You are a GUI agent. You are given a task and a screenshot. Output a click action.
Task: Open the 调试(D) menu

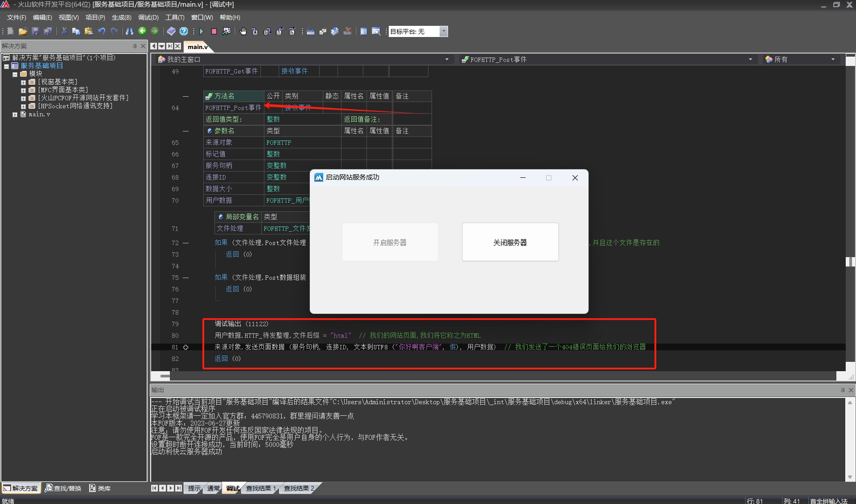(x=148, y=17)
